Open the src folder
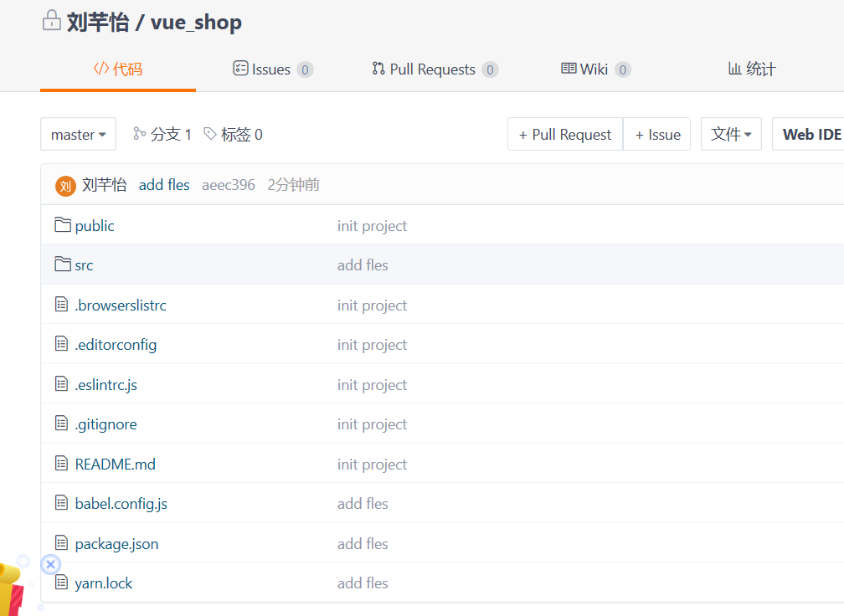 click(x=84, y=265)
